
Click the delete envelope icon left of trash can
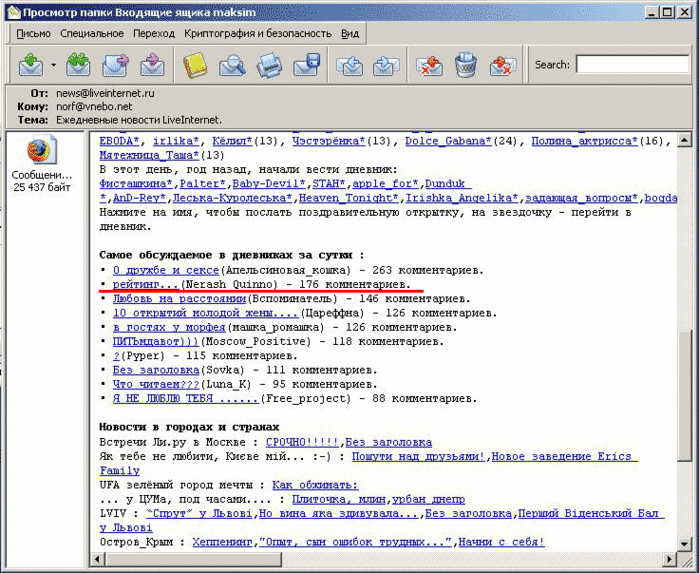click(429, 66)
